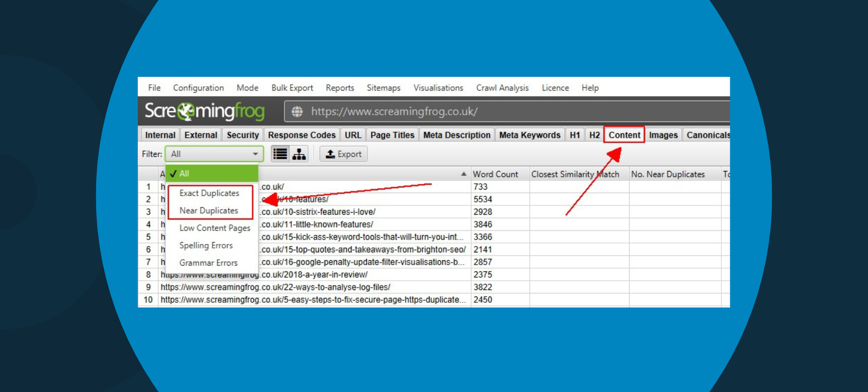
Task: Click word count value 3822
Action: pyautogui.click(x=483, y=287)
